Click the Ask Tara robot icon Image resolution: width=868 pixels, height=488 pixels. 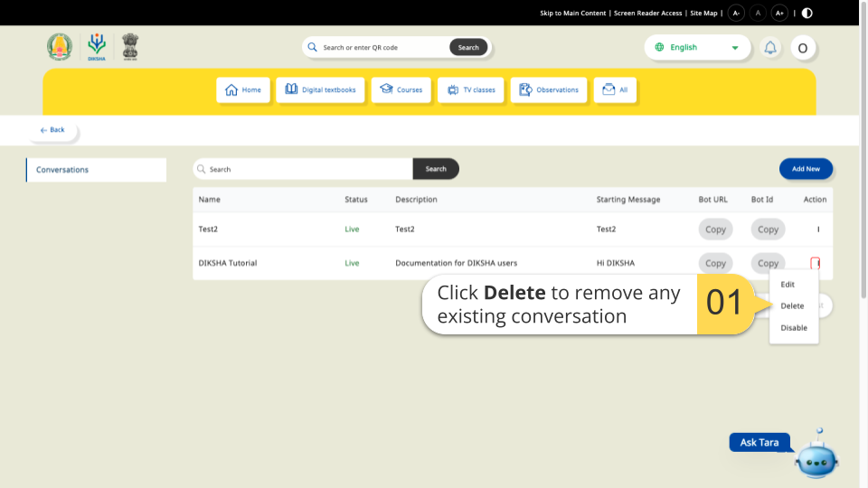(x=816, y=458)
